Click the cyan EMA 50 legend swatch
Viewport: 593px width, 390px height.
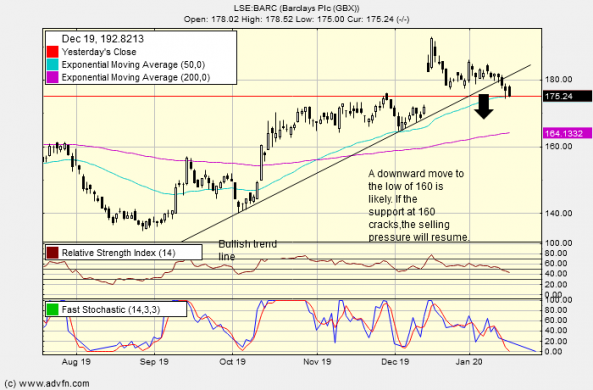pos(53,64)
